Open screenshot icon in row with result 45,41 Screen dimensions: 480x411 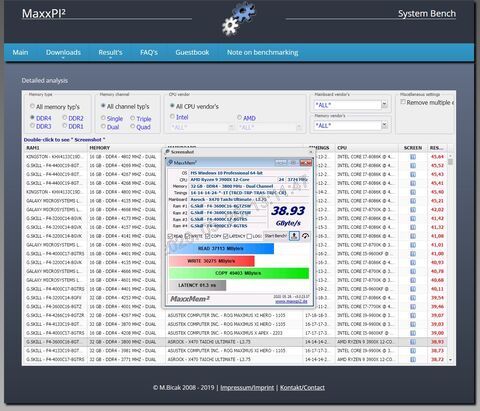413,183
